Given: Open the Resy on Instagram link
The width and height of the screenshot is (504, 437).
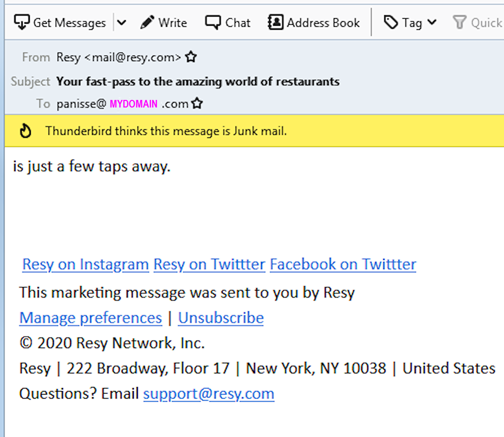Looking at the screenshot, I should (85, 264).
